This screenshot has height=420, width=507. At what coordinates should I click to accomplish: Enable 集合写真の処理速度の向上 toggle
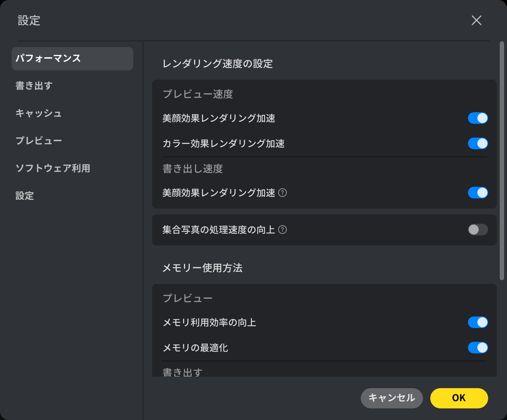tap(478, 230)
